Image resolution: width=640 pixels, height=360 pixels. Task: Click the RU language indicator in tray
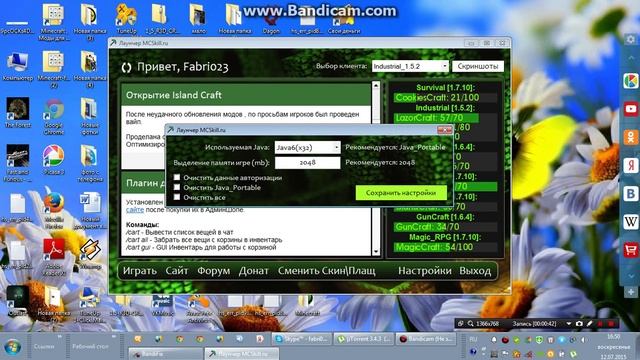pyautogui.click(x=473, y=339)
